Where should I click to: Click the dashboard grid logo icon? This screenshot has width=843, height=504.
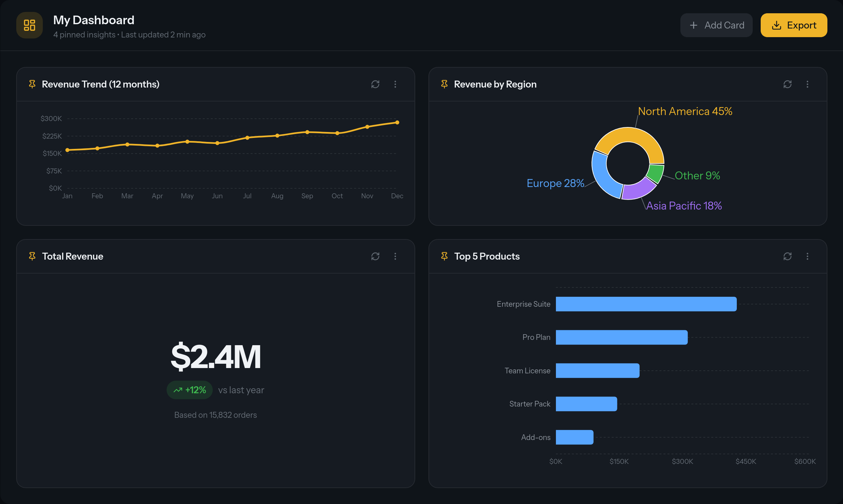[x=30, y=26]
